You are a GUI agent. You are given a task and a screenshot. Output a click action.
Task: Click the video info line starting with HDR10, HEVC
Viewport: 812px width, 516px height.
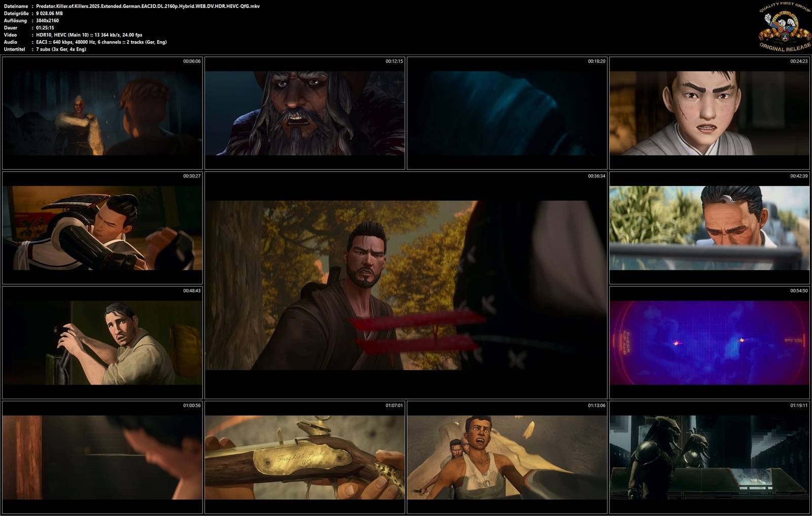[x=89, y=35]
